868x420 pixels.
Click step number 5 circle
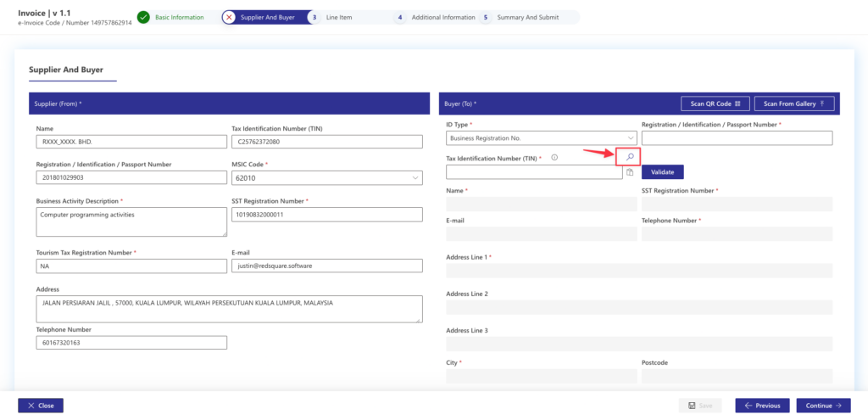coord(486,17)
